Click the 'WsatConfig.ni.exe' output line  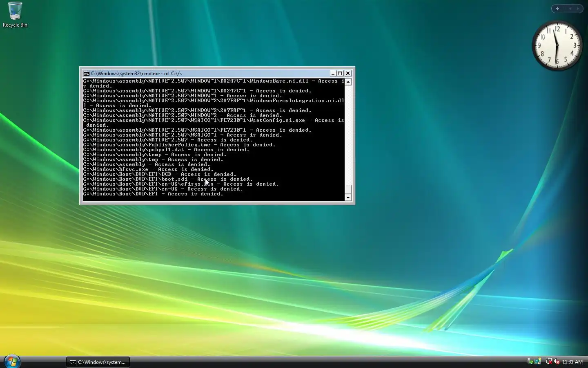(x=214, y=123)
